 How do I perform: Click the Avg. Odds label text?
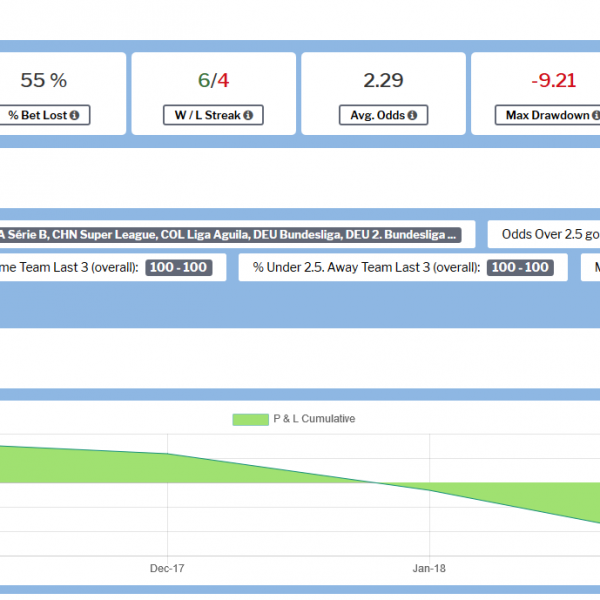point(376,116)
